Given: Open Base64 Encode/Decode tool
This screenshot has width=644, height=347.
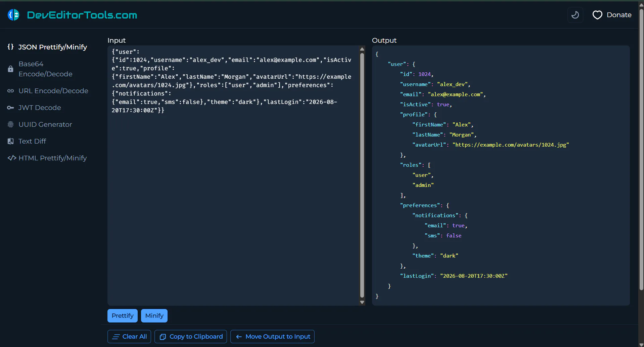Looking at the screenshot, I should (x=45, y=69).
